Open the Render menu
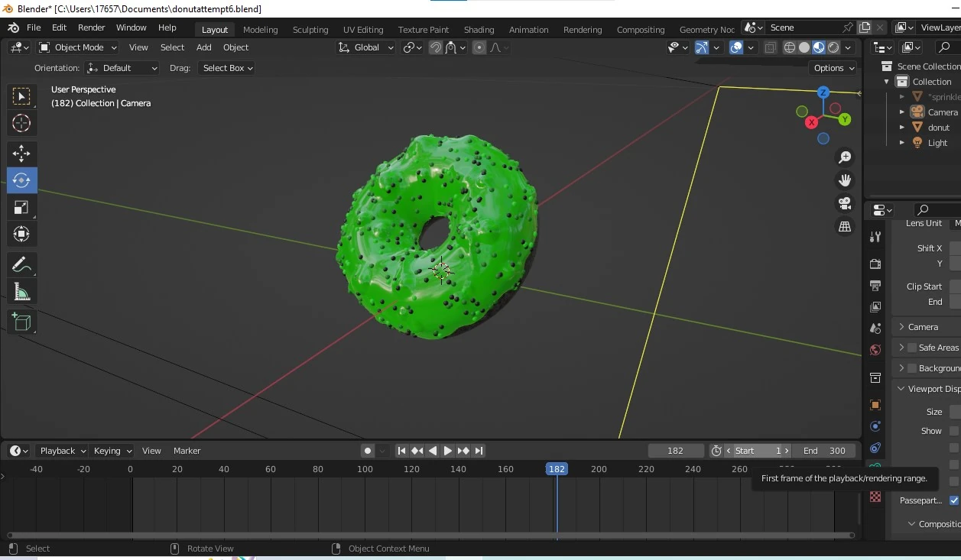This screenshot has width=961, height=560. pyautogui.click(x=91, y=28)
